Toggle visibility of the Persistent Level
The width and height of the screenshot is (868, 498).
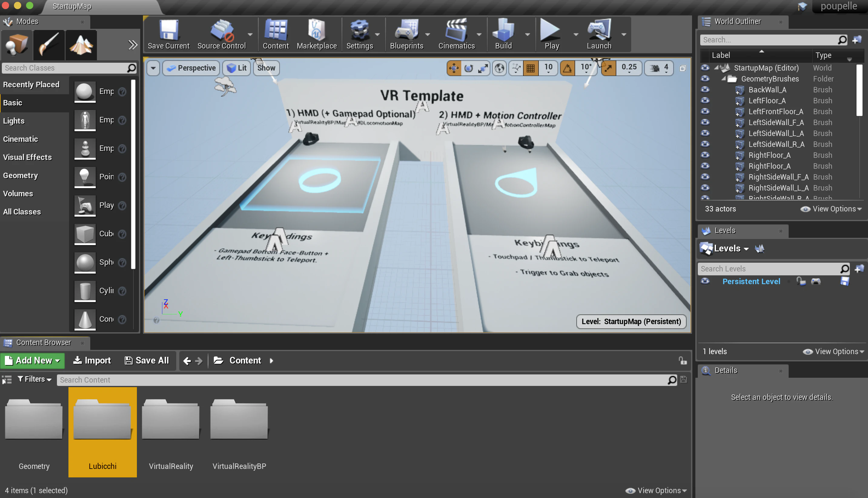tap(705, 281)
